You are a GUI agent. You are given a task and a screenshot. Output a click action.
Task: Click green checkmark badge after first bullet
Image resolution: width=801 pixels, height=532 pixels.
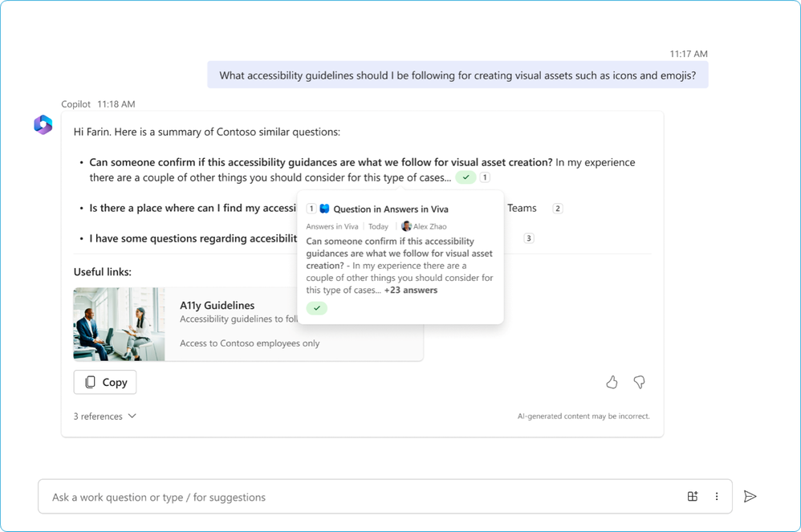click(466, 177)
